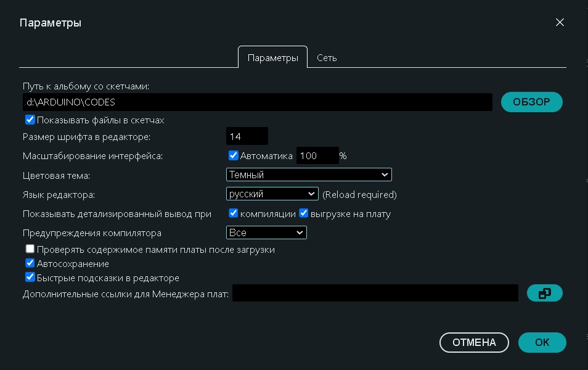
Task: Open the "Язык редактора" dropdown
Action: pyautogui.click(x=272, y=194)
